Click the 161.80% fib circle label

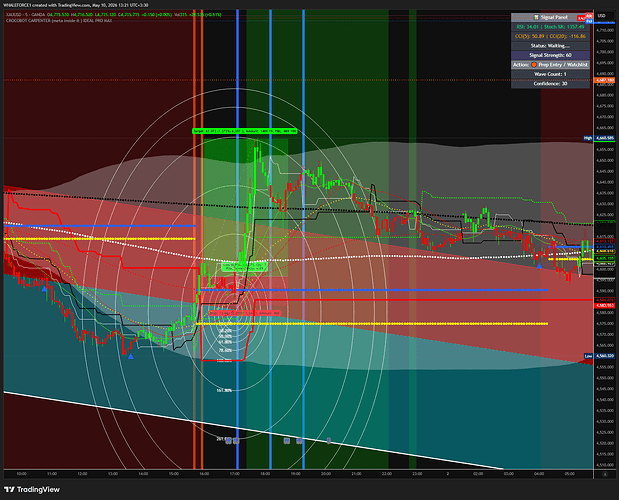point(224,390)
